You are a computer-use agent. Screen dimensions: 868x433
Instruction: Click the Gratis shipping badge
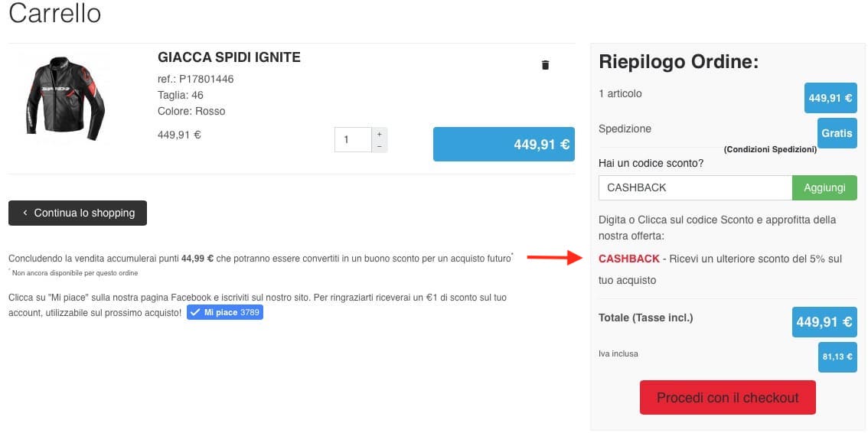coord(837,133)
